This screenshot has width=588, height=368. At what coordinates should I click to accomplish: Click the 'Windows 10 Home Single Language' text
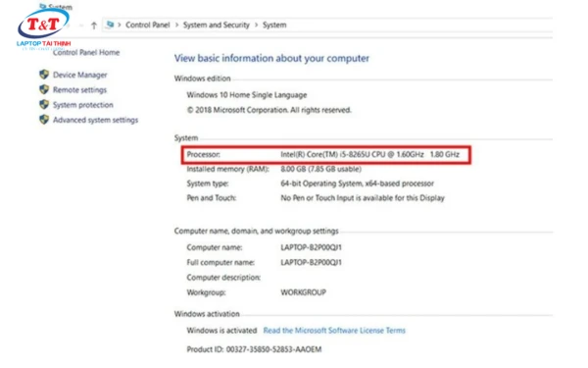pyautogui.click(x=247, y=95)
